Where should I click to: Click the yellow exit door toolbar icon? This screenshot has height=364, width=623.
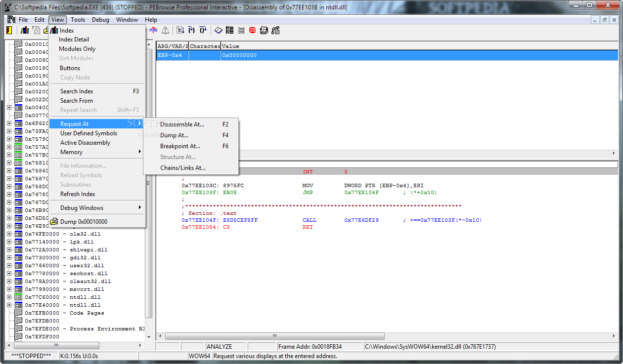(9, 30)
